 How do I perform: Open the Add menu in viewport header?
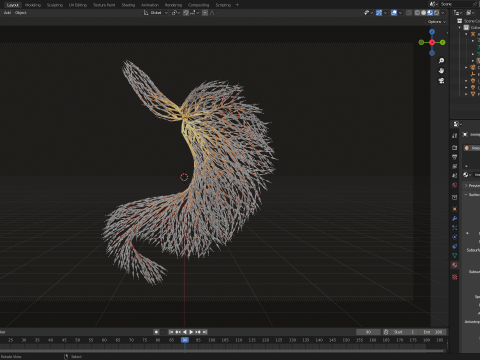click(7, 13)
